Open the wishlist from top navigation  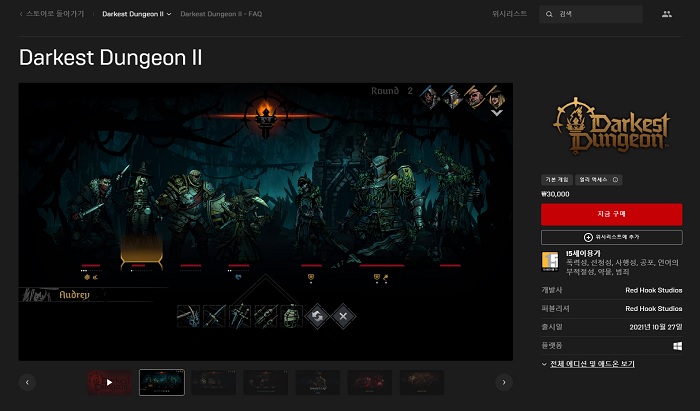508,15
